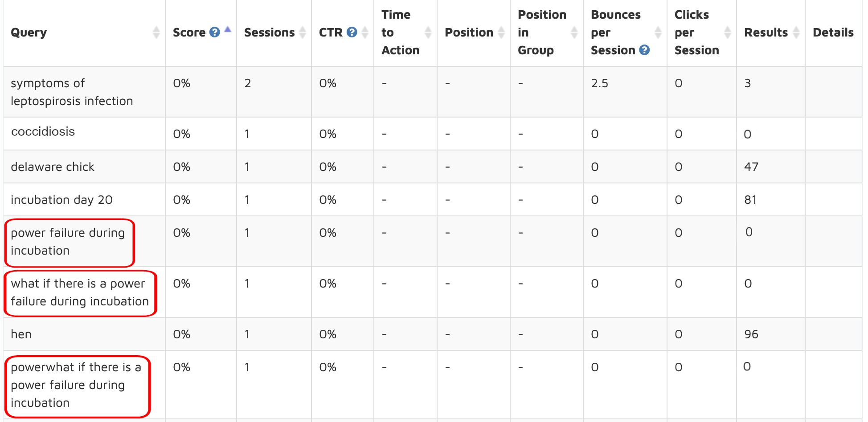Click the Details column header
This screenshot has height=422, width=868.
(833, 32)
